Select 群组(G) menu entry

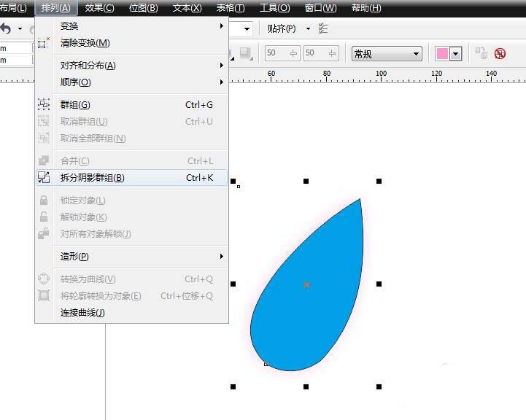131,105
